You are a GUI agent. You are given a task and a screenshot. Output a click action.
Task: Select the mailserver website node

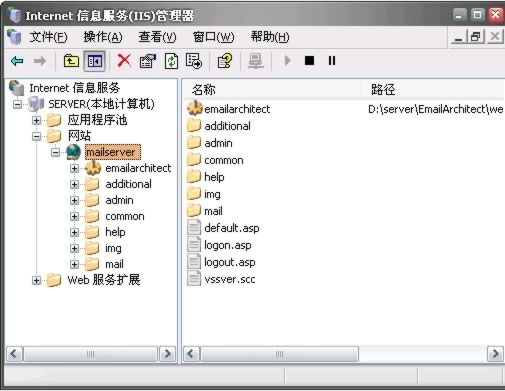click(113, 152)
